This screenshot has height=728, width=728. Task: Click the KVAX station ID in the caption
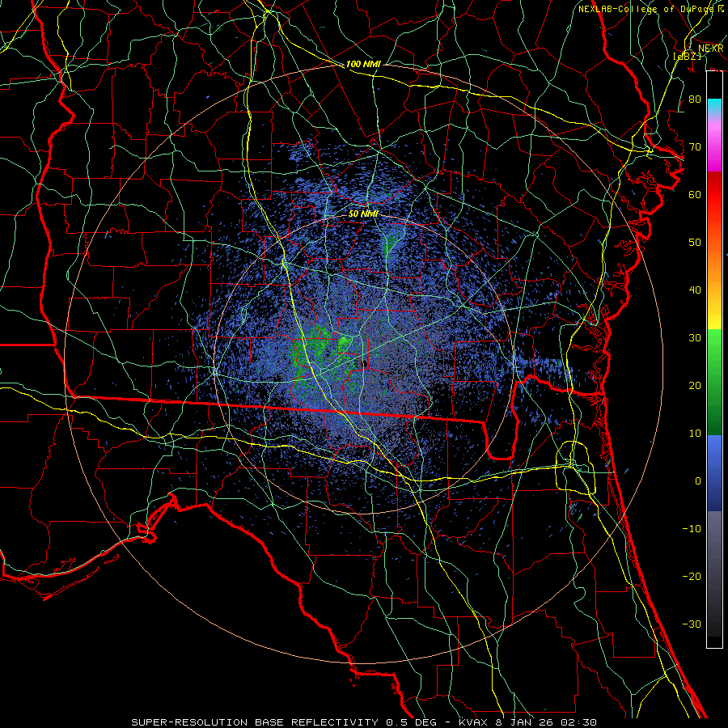pyautogui.click(x=474, y=722)
